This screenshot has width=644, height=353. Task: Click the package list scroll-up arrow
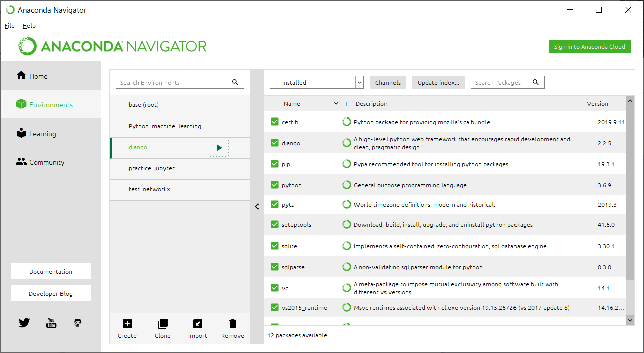630,101
